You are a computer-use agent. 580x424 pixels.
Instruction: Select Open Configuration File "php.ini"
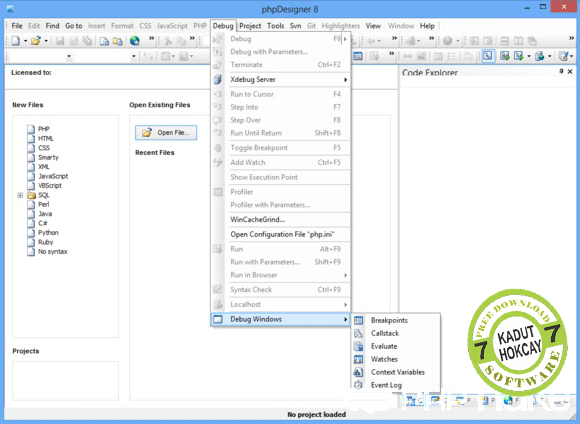281,234
